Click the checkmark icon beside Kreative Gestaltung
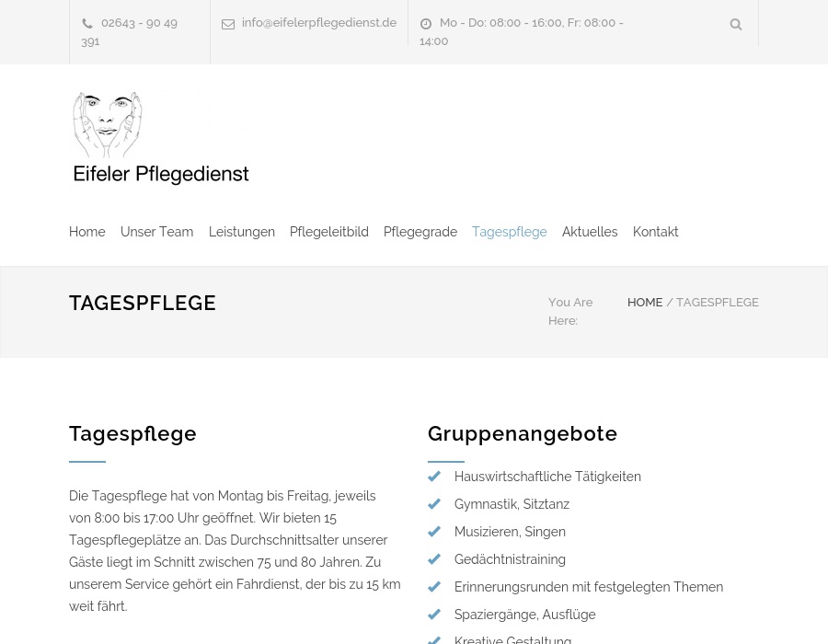828x644 pixels. [434, 638]
